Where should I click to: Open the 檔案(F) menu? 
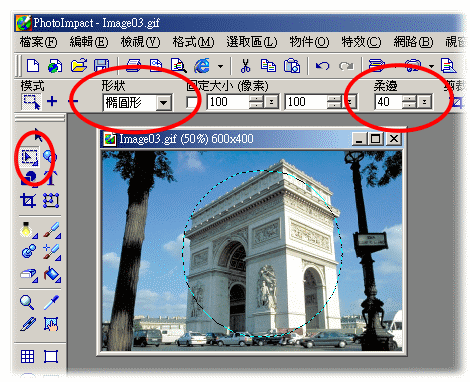tap(38, 42)
